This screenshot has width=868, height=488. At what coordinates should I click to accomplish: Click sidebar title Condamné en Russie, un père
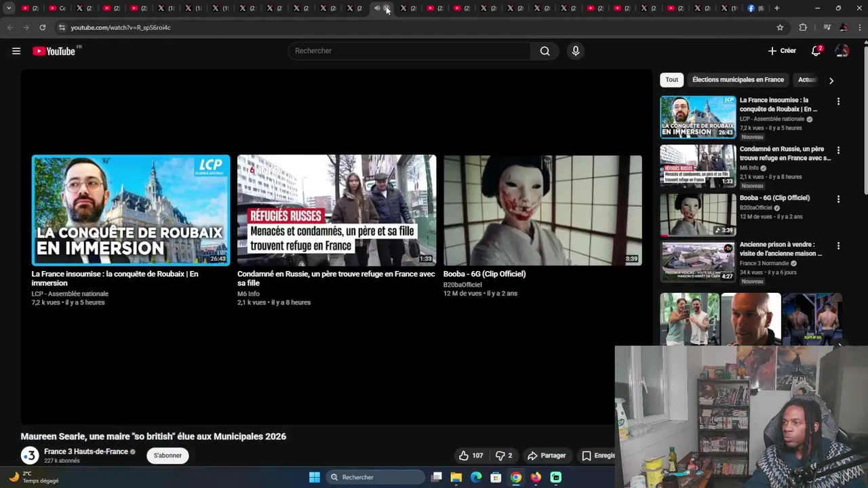785,153
